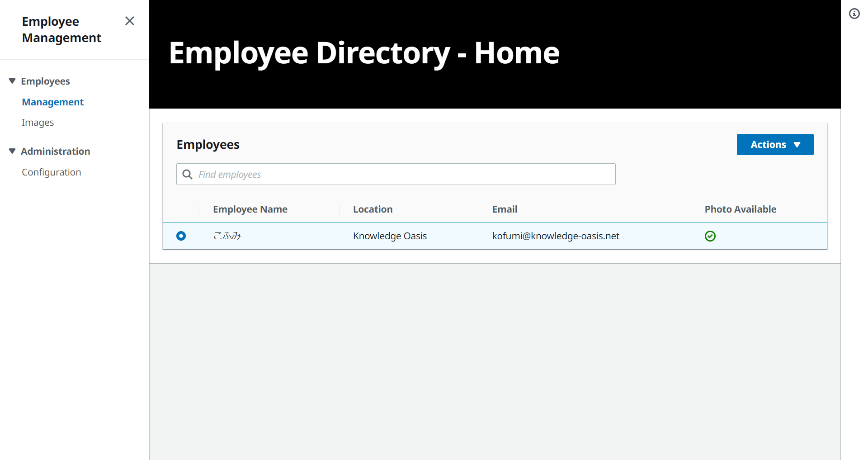Navigate to Configuration
Image resolution: width=868 pixels, height=460 pixels.
(52, 172)
